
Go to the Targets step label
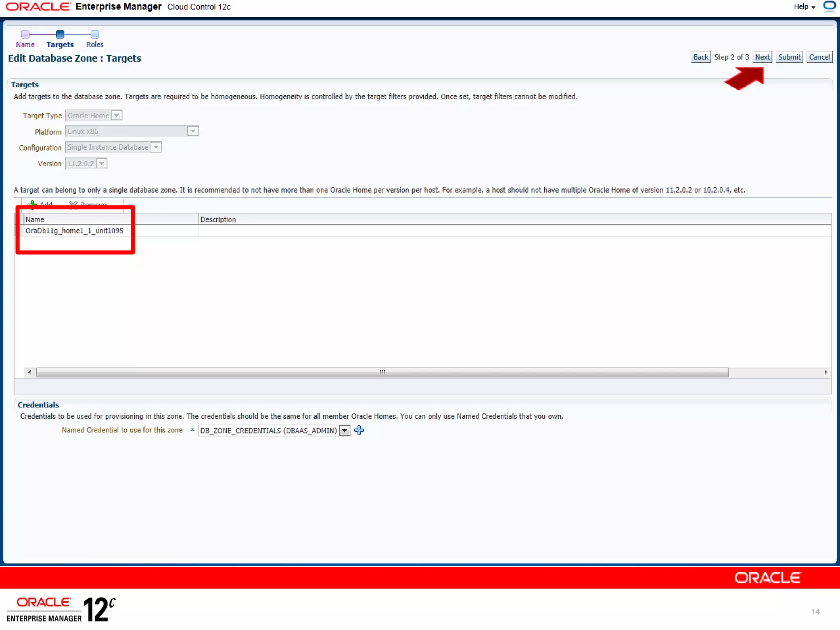(60, 44)
